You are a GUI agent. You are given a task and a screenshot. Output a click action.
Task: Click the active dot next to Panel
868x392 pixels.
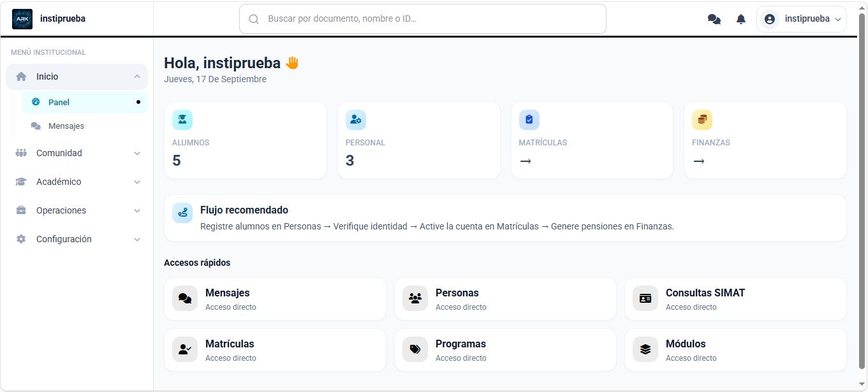[x=138, y=102]
